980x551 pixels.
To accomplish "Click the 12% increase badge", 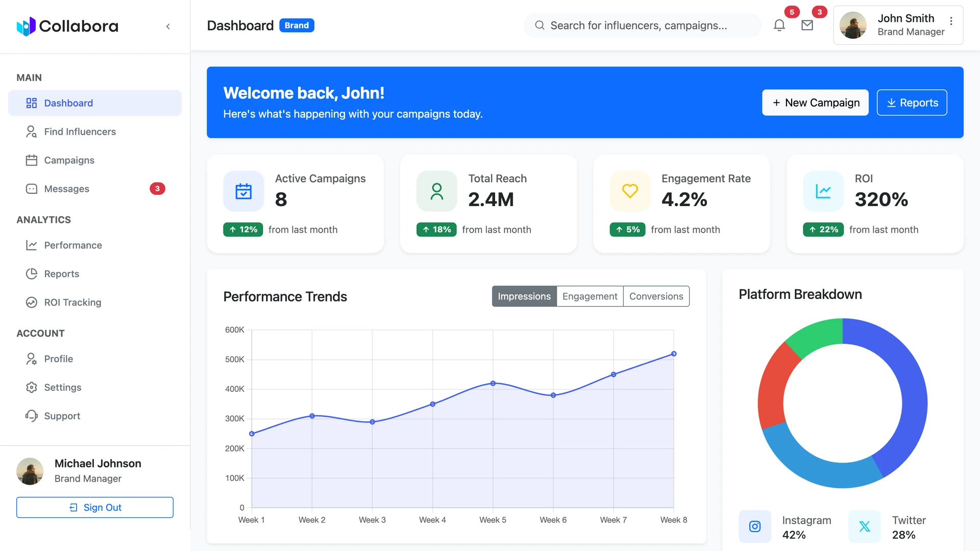I will pos(243,230).
